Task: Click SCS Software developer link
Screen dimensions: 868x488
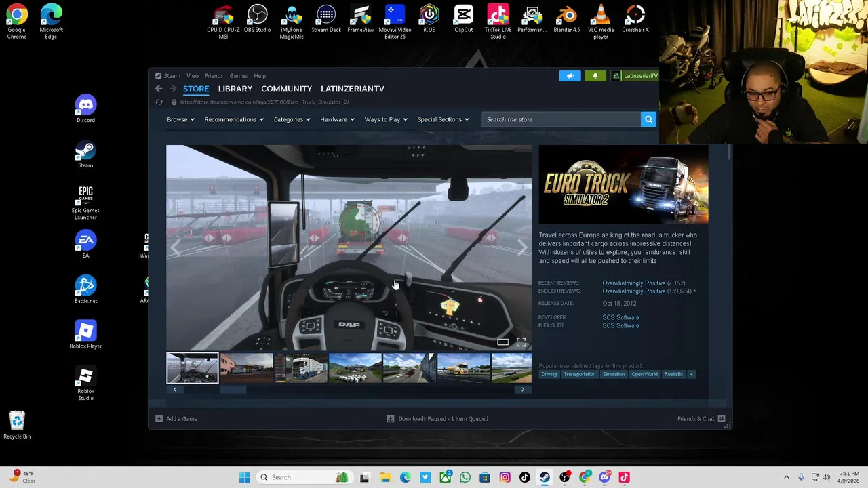Action: pyautogui.click(x=620, y=317)
